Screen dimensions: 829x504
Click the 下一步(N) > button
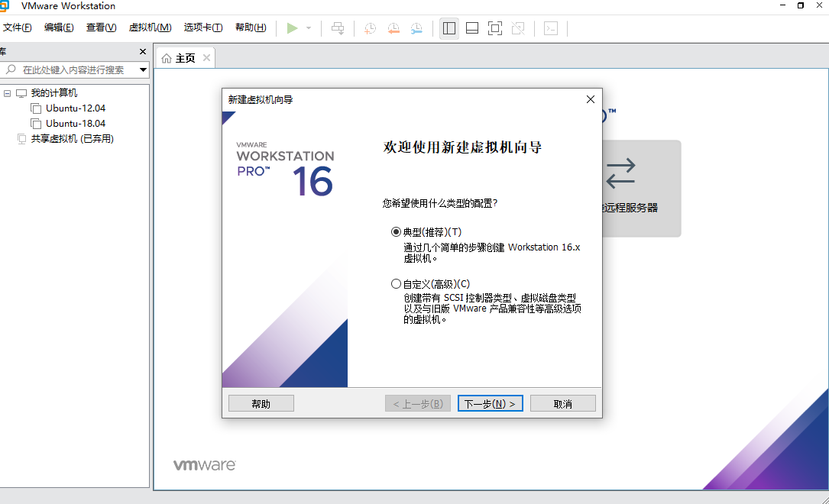point(490,404)
